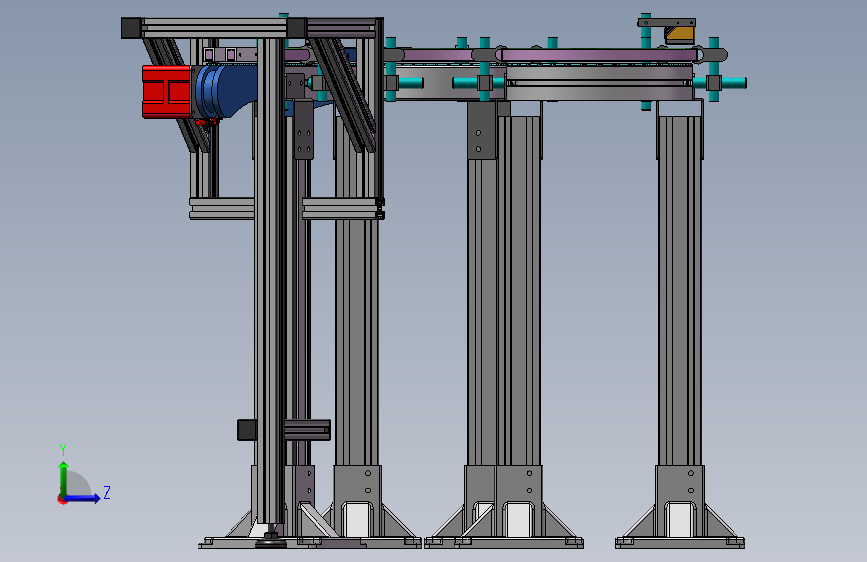
Task: Click the blue Z axis arrow of the triad
Action: point(82,498)
